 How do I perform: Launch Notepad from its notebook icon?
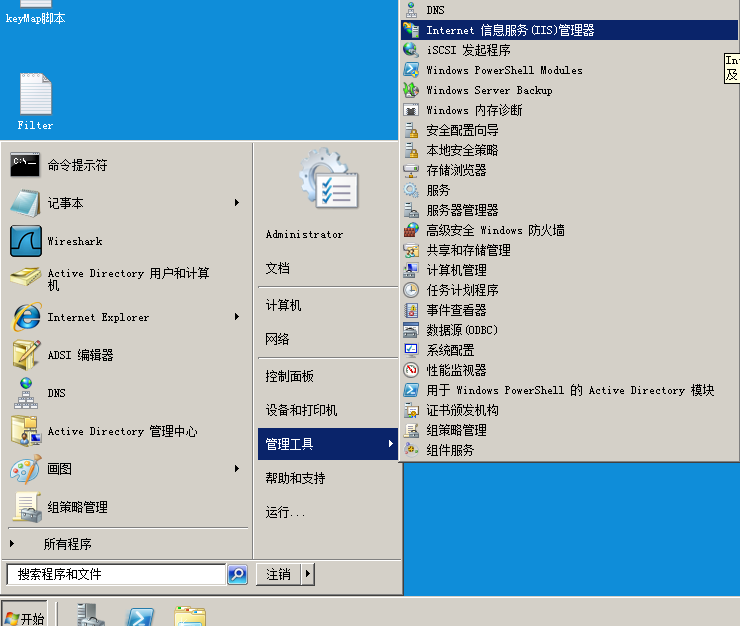[x=25, y=203]
